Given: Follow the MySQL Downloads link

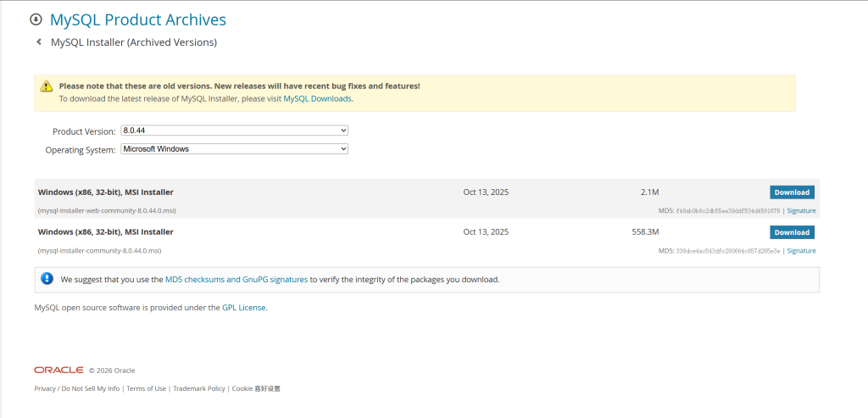Looking at the screenshot, I should coord(317,98).
